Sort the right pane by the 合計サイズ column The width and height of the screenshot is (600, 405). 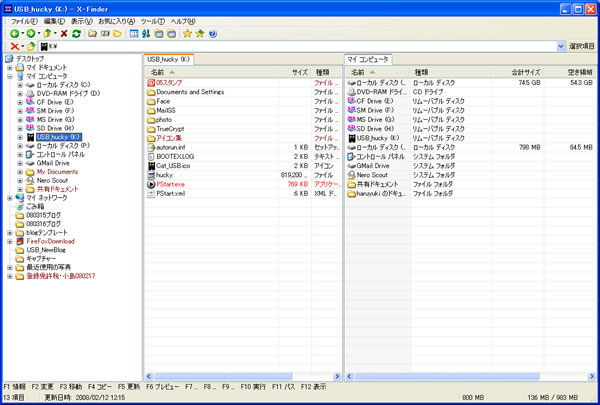coord(517,72)
